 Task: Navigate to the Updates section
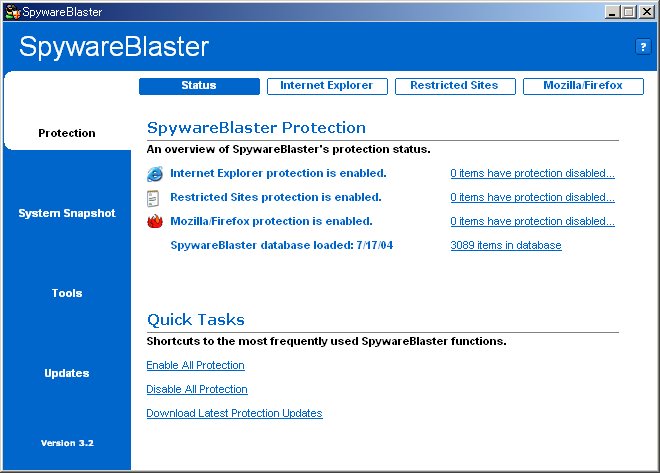(67, 373)
